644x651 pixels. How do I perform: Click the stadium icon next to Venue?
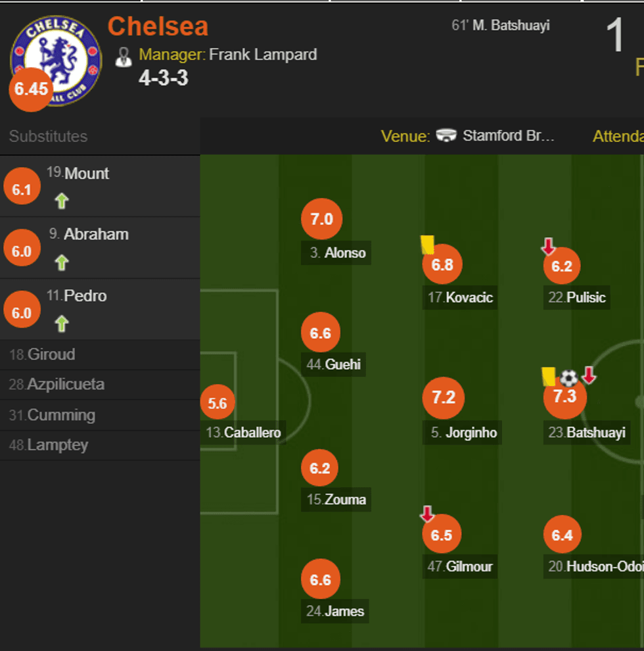coord(447,136)
